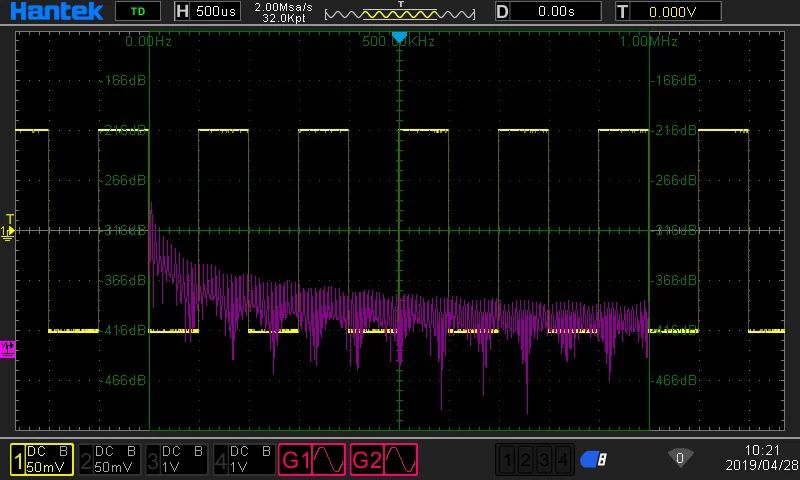Toggle channel 2 50mV indicator
The height and width of the screenshot is (480, 800).
coord(109,459)
